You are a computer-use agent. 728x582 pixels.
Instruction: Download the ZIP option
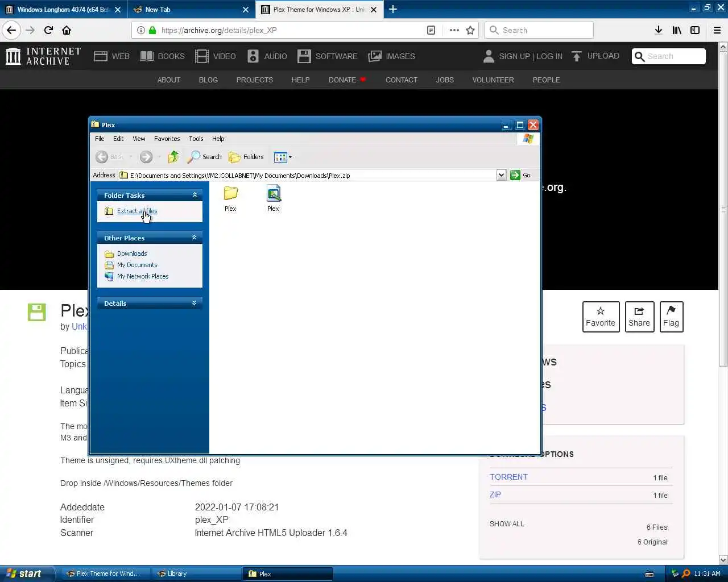(x=495, y=494)
